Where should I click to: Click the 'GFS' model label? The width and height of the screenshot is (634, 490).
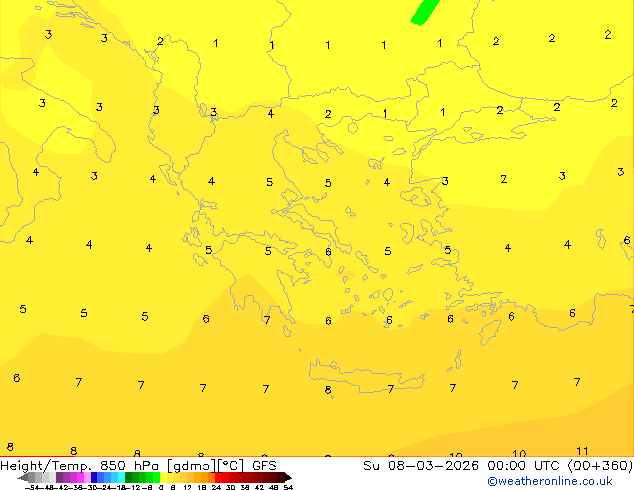click(x=264, y=466)
